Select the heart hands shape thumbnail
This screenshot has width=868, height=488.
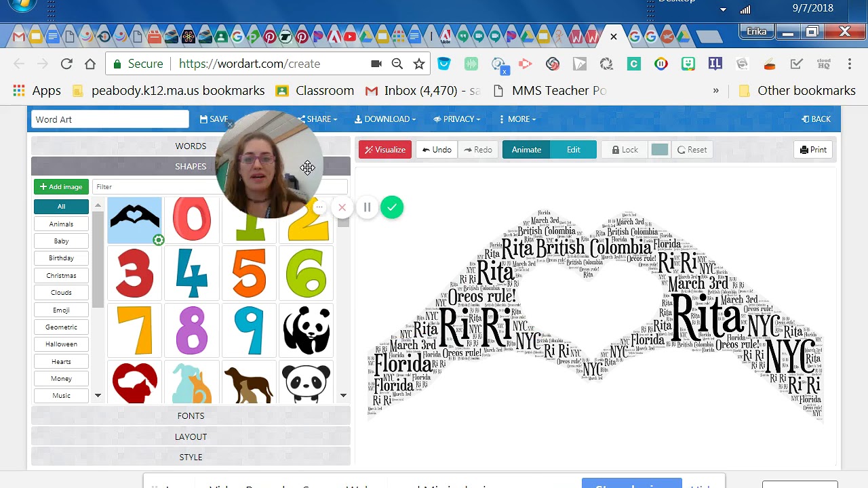134,219
